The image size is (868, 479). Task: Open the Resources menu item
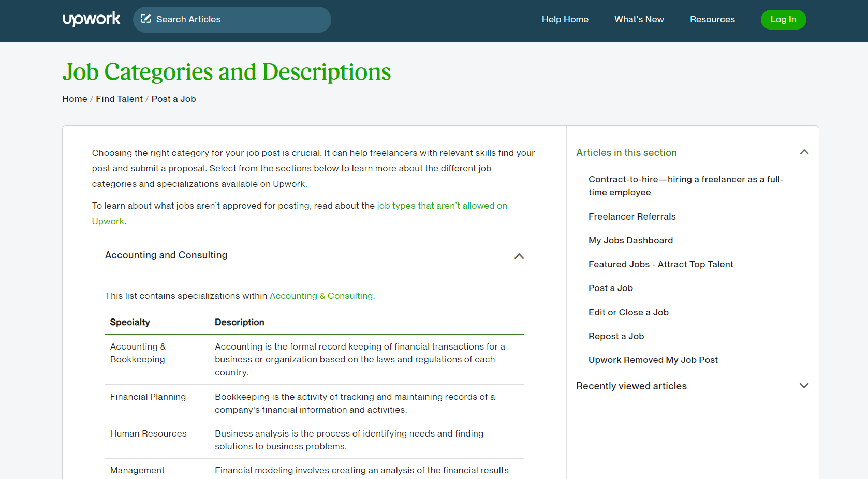712,19
